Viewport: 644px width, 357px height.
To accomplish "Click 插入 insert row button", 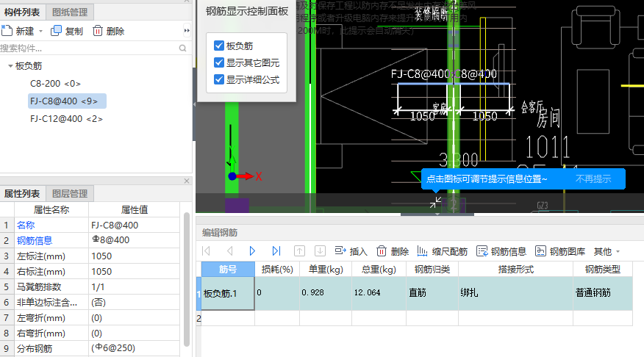I will click(351, 251).
